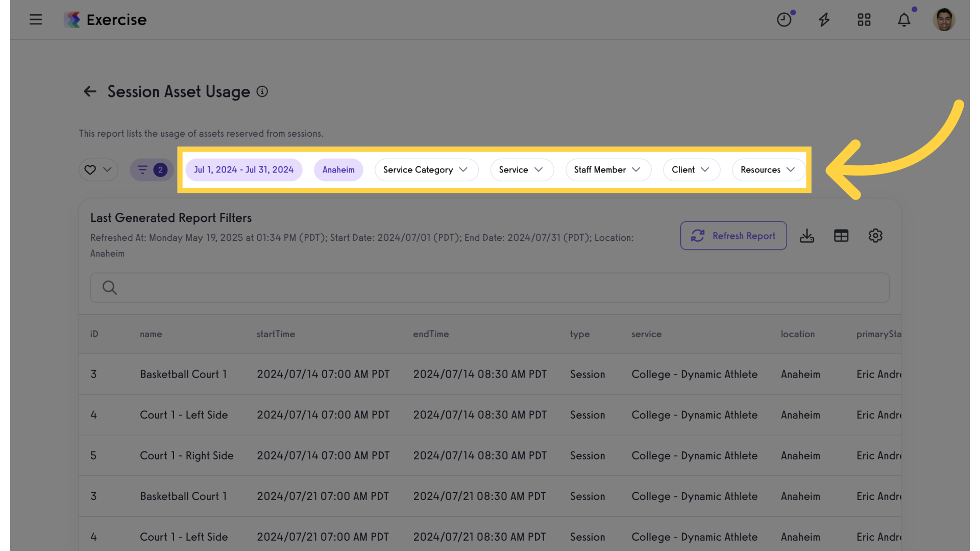980x551 pixels.
Task: Sort by the endTime column header
Action: (431, 334)
